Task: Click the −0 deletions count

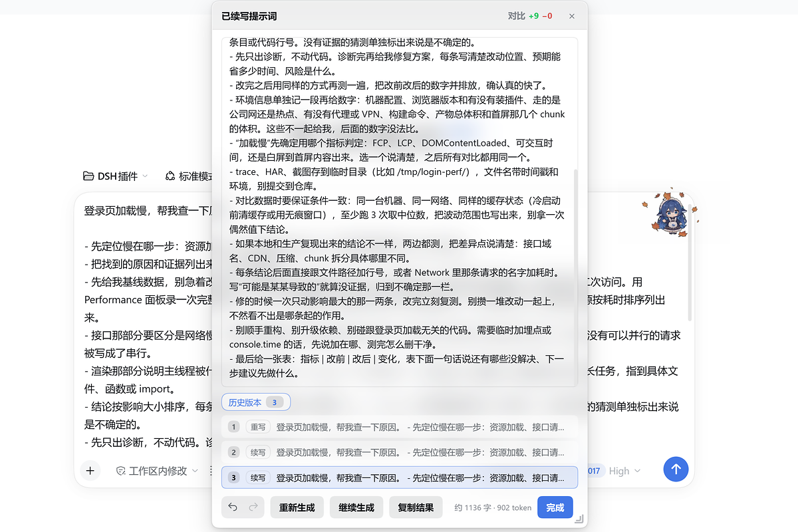Action: tap(547, 16)
